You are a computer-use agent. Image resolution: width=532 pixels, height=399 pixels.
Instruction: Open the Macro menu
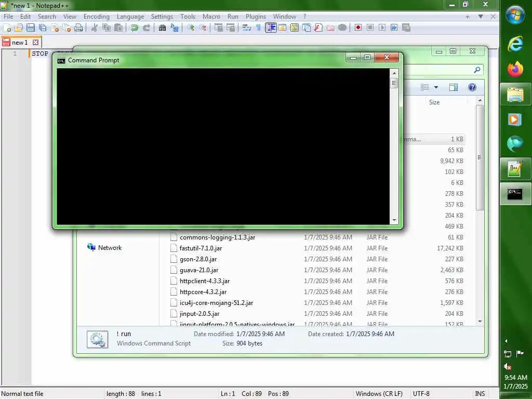[x=211, y=16]
